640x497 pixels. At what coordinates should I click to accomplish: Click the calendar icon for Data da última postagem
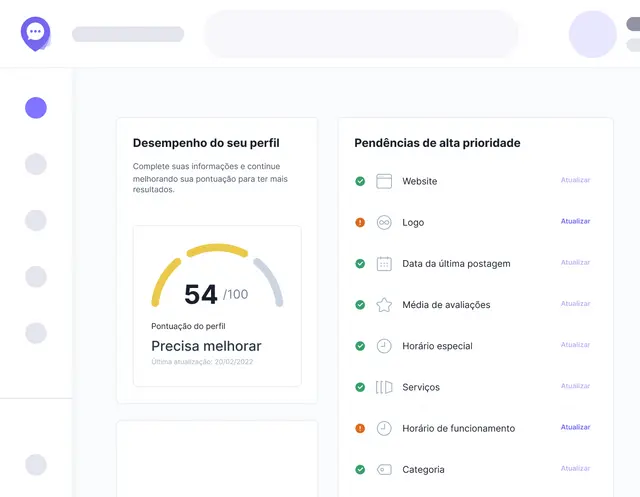[x=384, y=264]
